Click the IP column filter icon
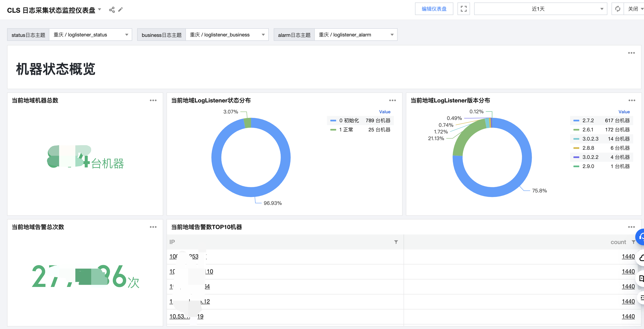Viewport: 644px width, 329px height. [x=396, y=242]
